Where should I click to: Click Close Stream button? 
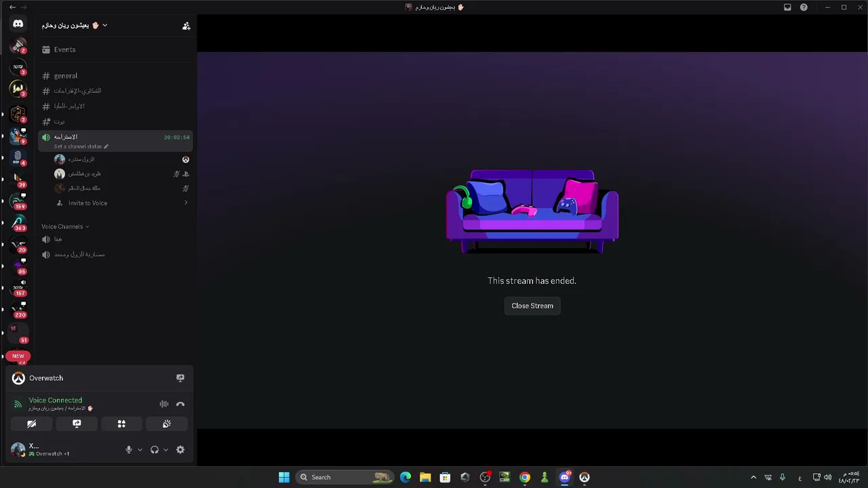coord(532,306)
